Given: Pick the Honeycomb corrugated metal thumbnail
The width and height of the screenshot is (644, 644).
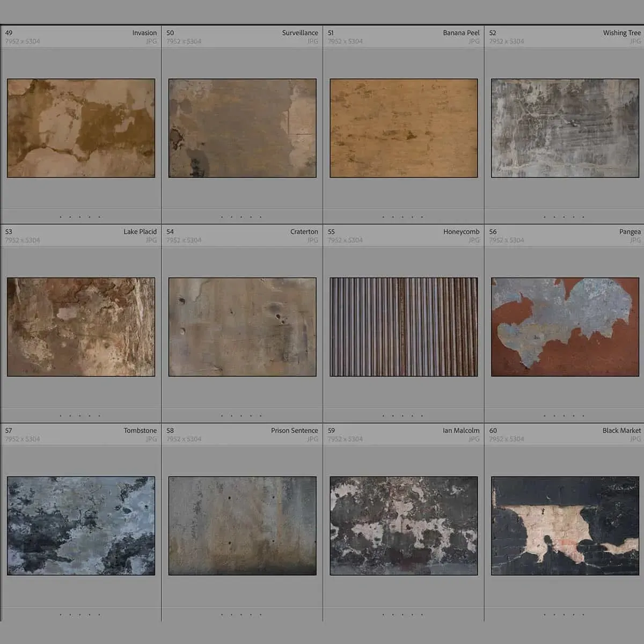Looking at the screenshot, I should [x=404, y=327].
